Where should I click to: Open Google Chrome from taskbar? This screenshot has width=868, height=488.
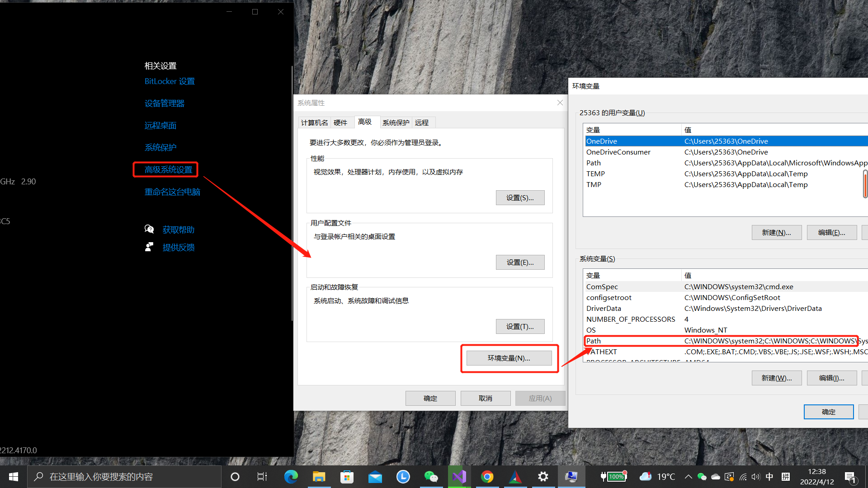487,477
